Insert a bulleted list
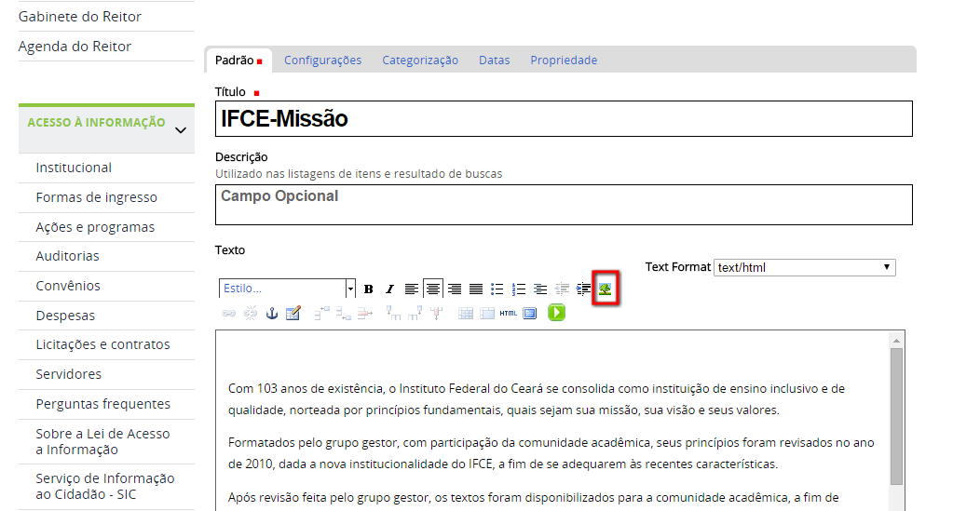Screen dimensions: 980x511 pyautogui.click(x=497, y=289)
